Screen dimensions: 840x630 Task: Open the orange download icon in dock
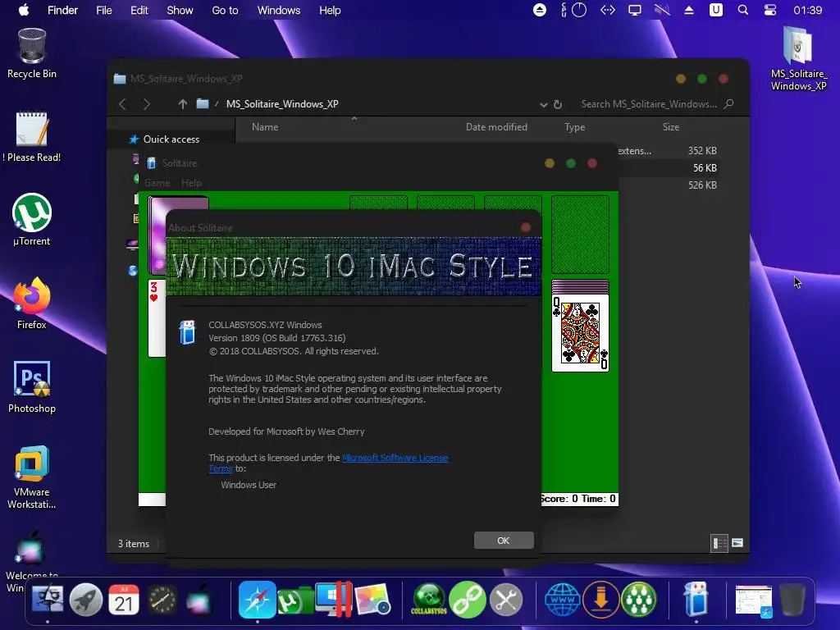point(600,600)
